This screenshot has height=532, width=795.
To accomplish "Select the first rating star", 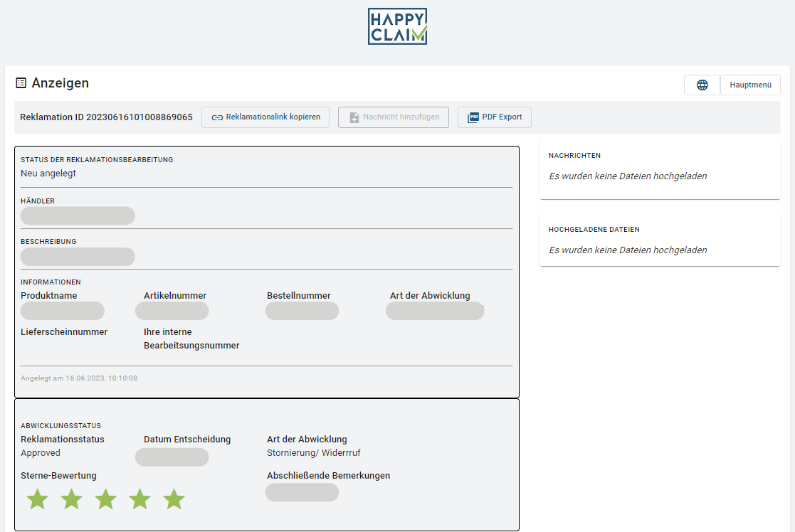I will [37, 499].
